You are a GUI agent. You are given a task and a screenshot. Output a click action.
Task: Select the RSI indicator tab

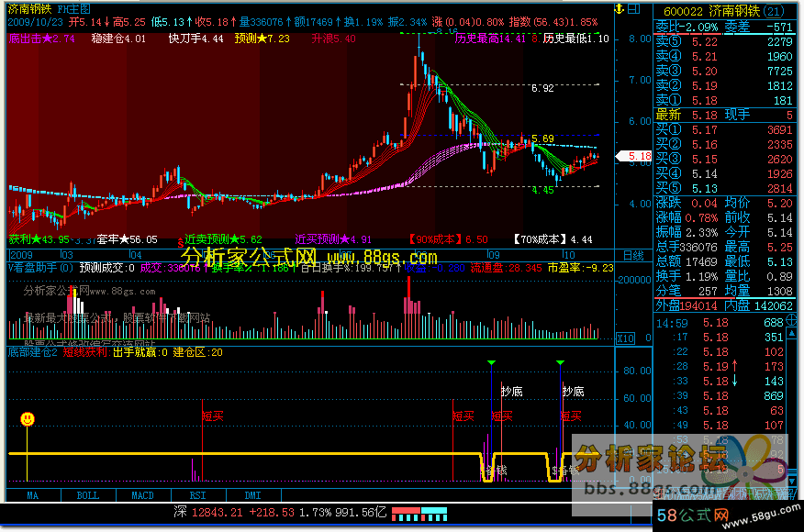(x=198, y=495)
